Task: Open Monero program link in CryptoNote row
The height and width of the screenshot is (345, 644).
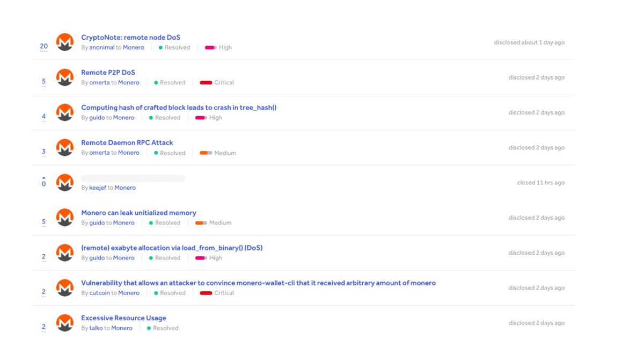Action: 134,47
